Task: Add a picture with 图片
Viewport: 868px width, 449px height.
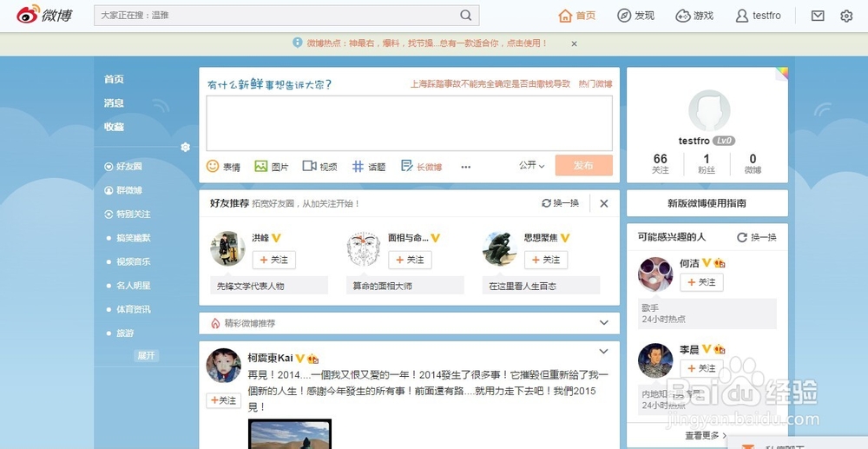Action: (x=271, y=166)
